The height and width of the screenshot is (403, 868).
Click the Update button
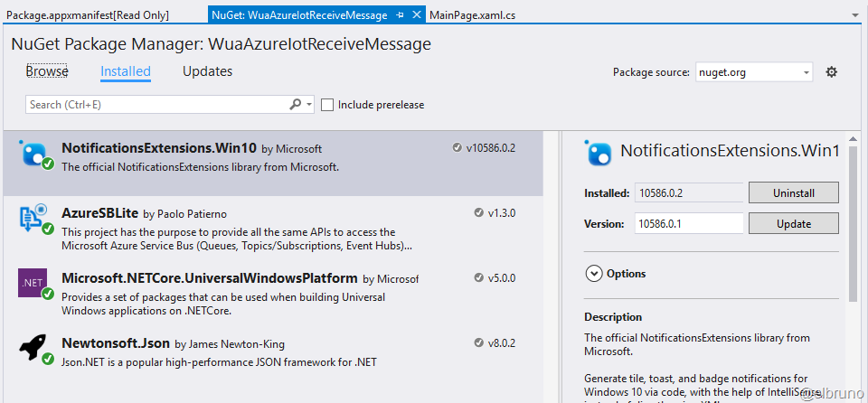pos(793,223)
